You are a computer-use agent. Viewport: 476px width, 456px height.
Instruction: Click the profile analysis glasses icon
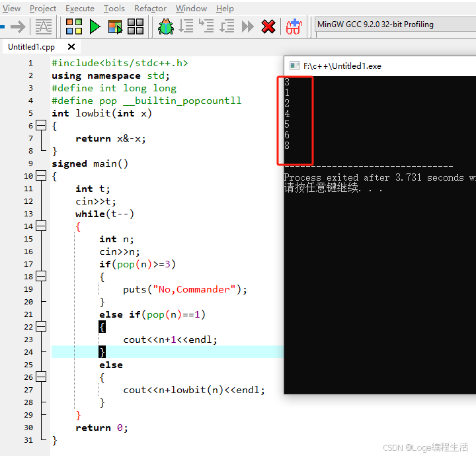point(294,26)
